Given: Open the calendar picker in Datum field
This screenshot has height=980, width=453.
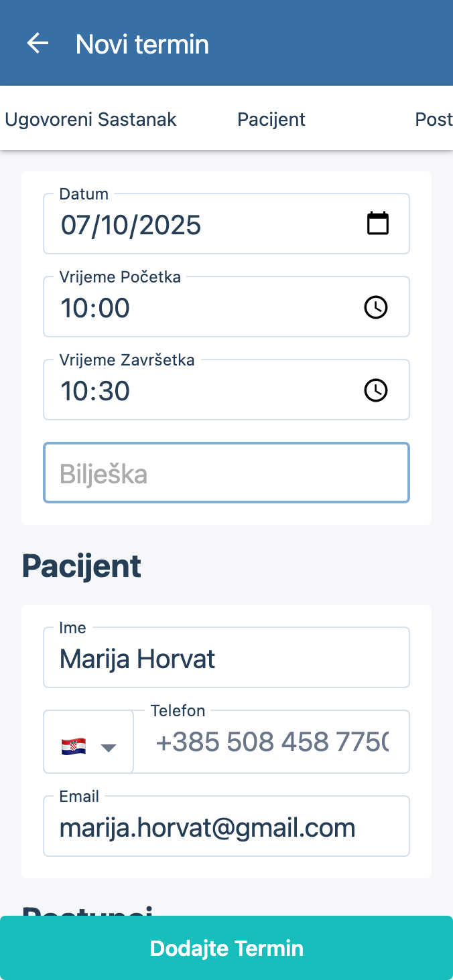Looking at the screenshot, I should [378, 224].
